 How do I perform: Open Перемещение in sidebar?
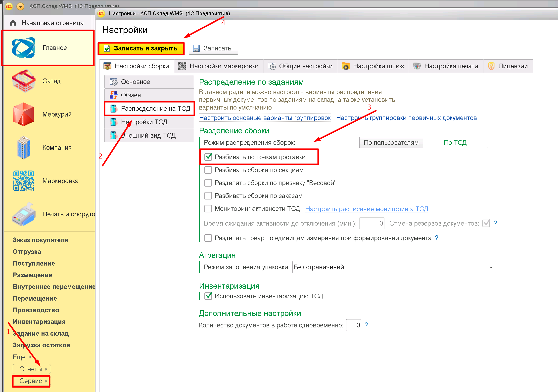click(x=35, y=298)
